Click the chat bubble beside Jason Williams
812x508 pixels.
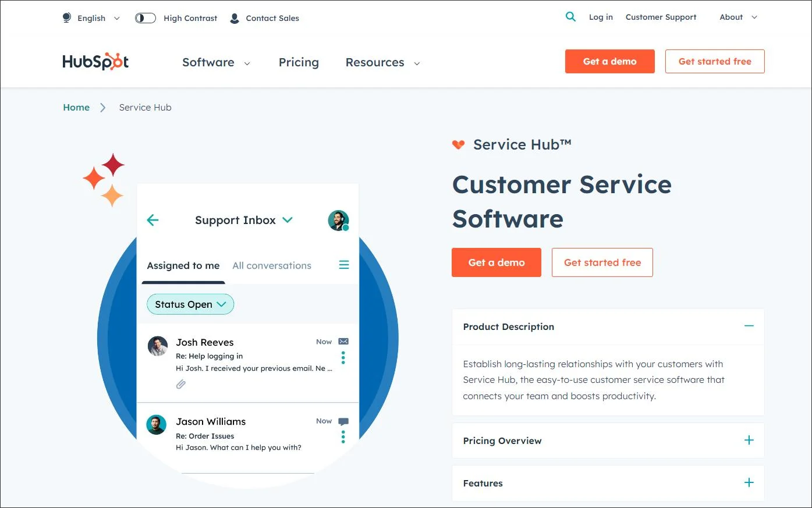click(343, 421)
